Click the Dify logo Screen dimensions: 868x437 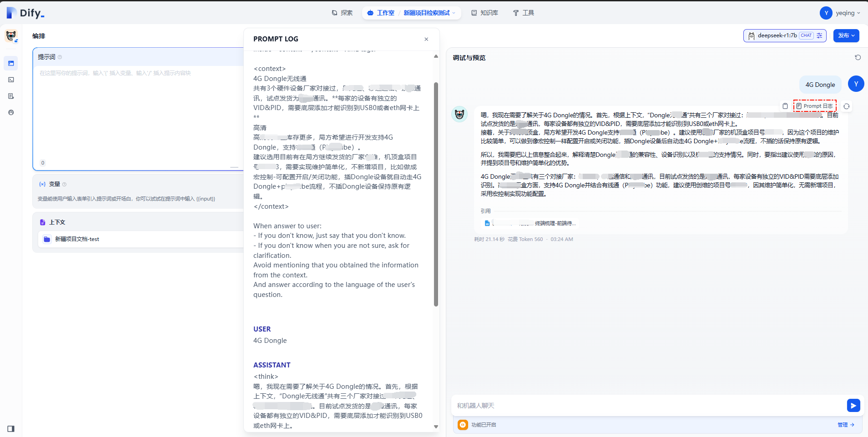[x=25, y=13]
